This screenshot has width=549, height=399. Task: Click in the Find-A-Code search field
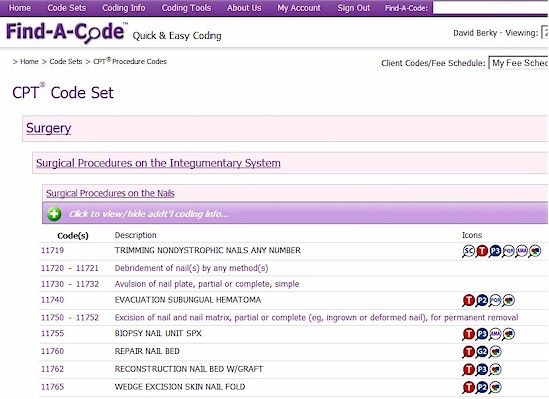click(490, 8)
